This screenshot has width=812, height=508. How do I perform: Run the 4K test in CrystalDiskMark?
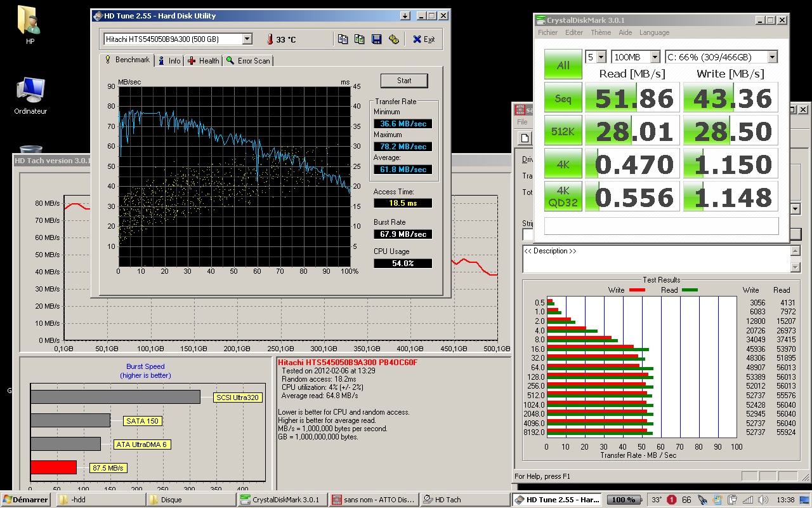[563, 164]
